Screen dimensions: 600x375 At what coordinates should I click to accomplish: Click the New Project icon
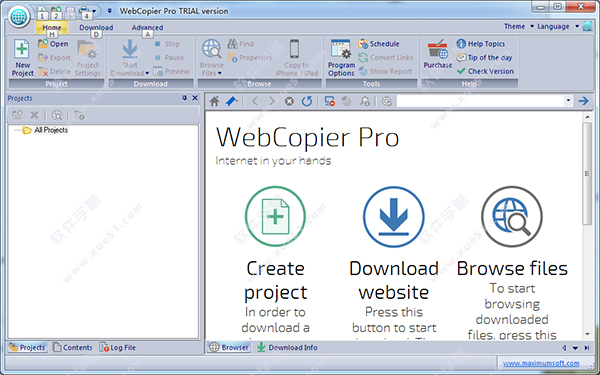22,58
